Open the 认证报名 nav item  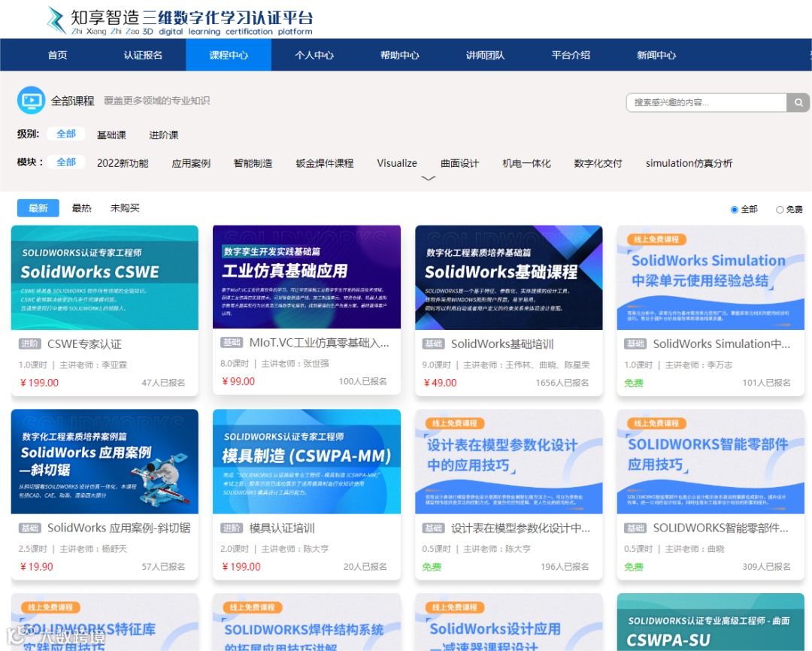tap(143, 55)
